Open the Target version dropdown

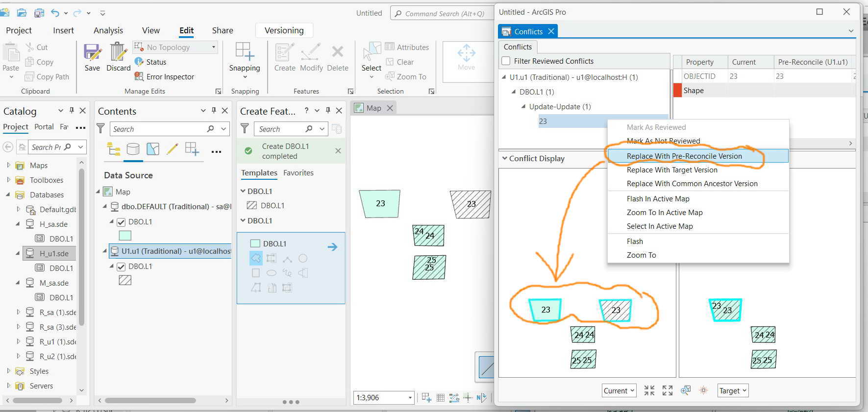click(733, 390)
